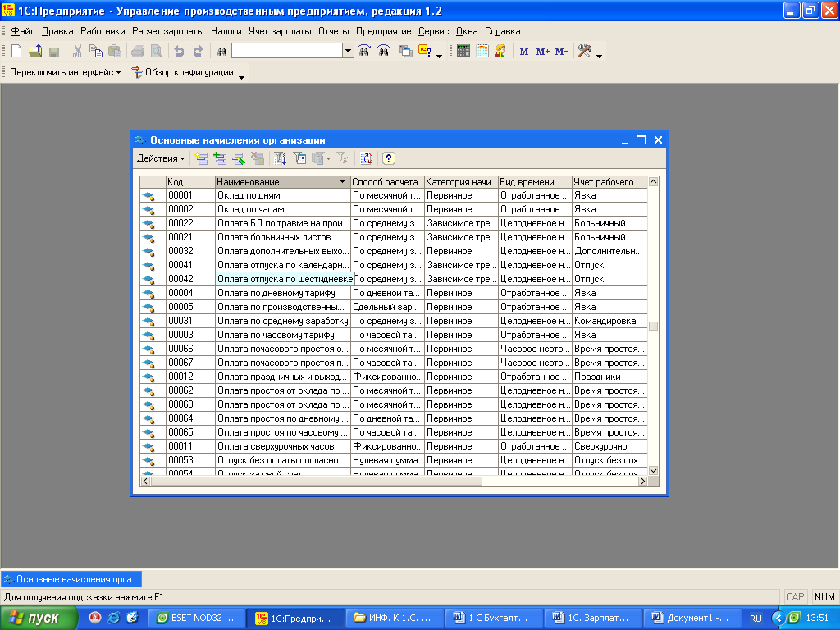Click the Refresh list icon
Viewport: 840px width, 630px height.
(x=367, y=158)
